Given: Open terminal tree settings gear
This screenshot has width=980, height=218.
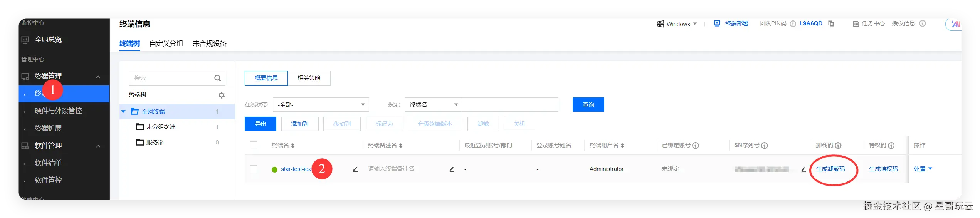Looking at the screenshot, I should click(222, 95).
